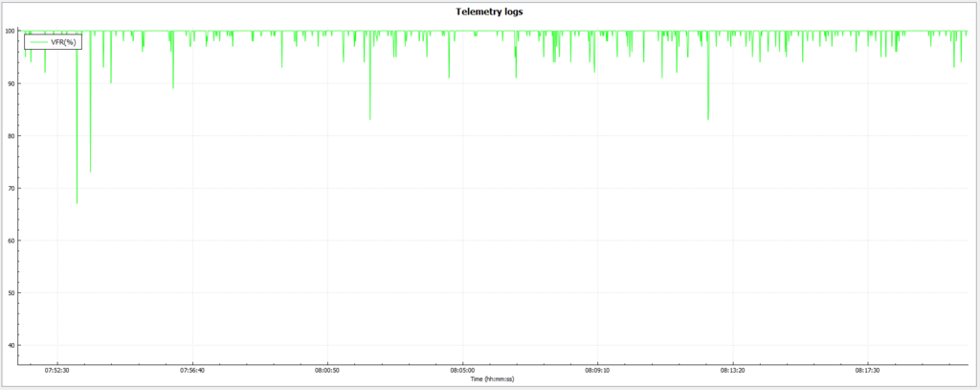Click the 100 label on the vertical axis
980x390 pixels.
tap(9, 31)
